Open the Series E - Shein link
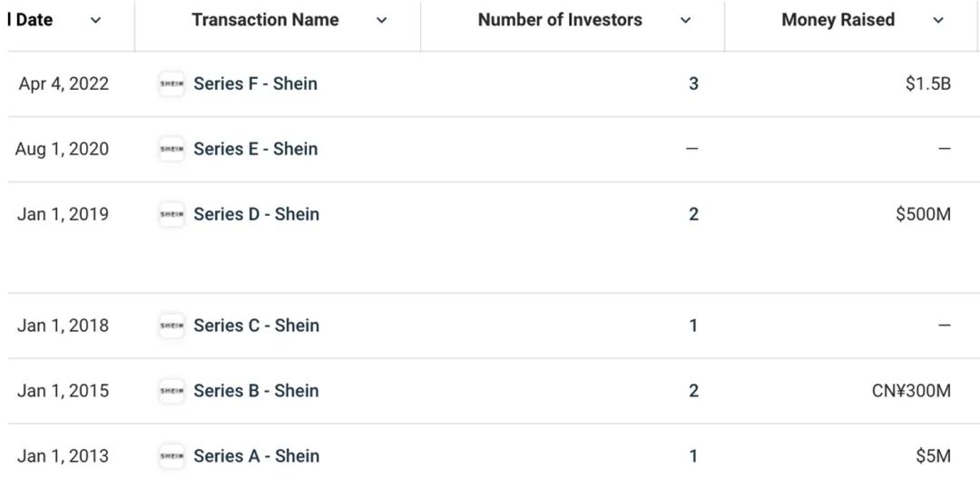 point(255,150)
